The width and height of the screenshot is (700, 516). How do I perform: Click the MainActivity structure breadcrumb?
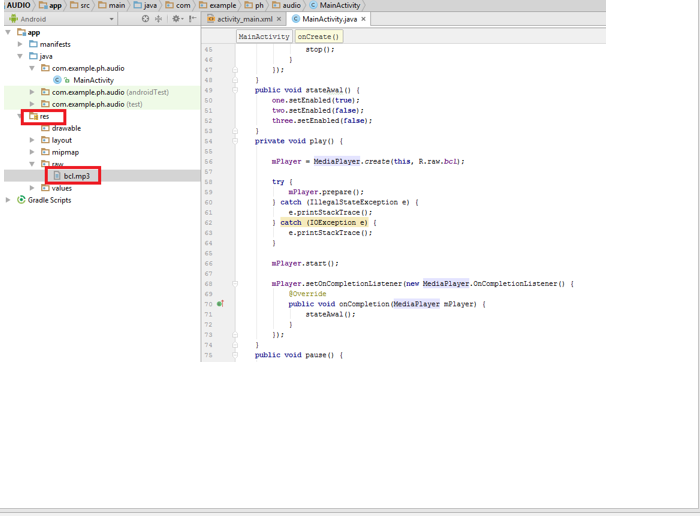[264, 36]
